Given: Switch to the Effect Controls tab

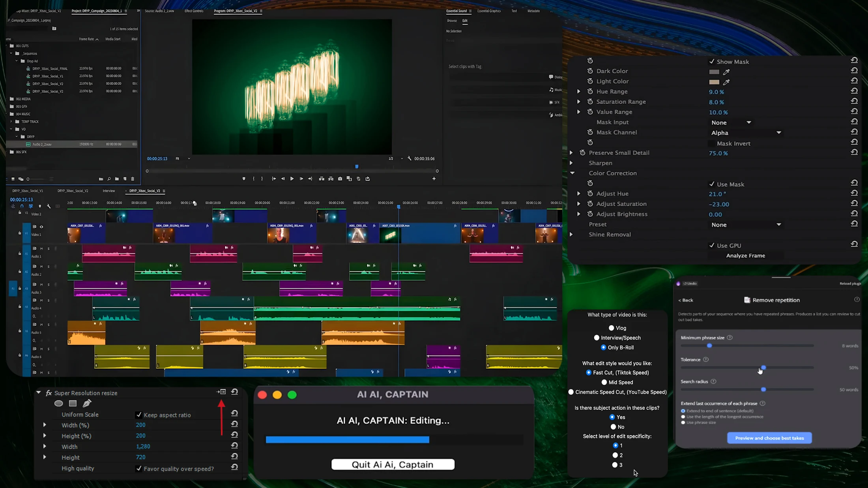Looking at the screenshot, I should point(194,11).
